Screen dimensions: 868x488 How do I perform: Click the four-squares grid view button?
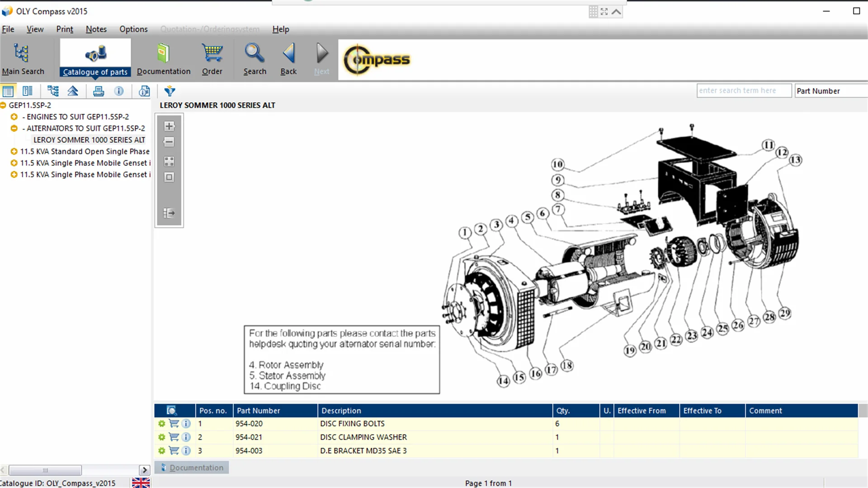click(x=169, y=161)
